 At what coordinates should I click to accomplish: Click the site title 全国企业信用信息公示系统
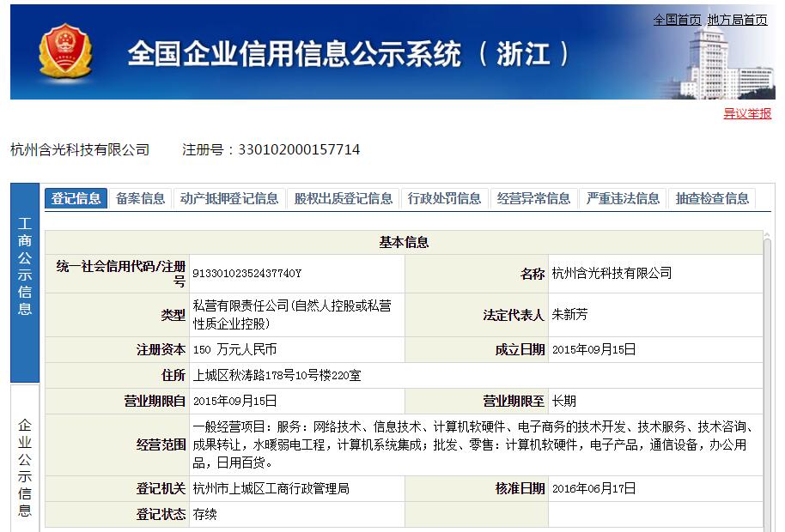pos(294,54)
